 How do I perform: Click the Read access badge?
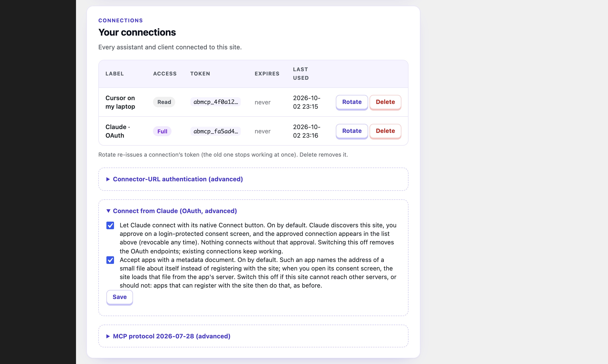(164, 102)
